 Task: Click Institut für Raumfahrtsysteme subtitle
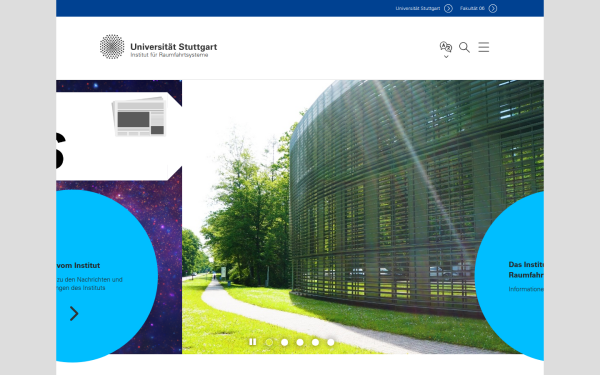point(169,55)
